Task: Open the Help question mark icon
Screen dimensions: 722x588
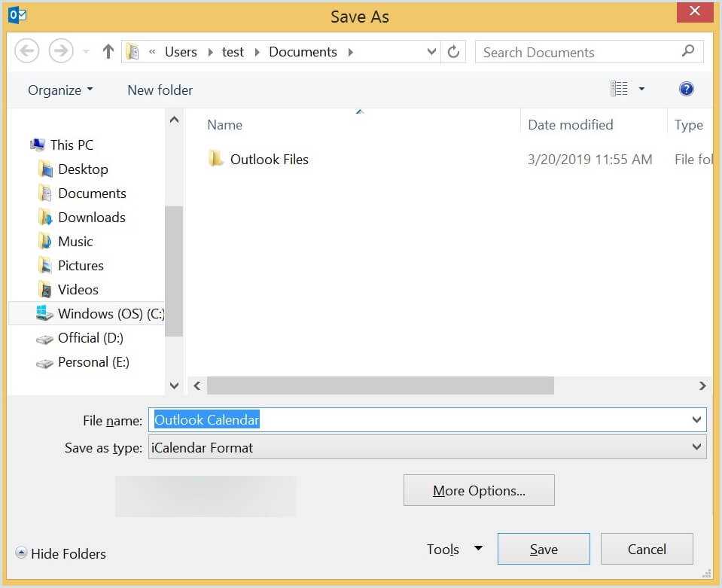Action: [686, 89]
